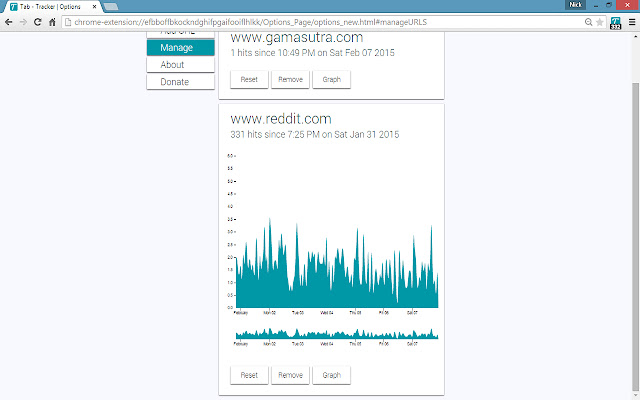640x400 pixels.
Task: Open the Tab Tracker extension icon
Action: pos(615,23)
